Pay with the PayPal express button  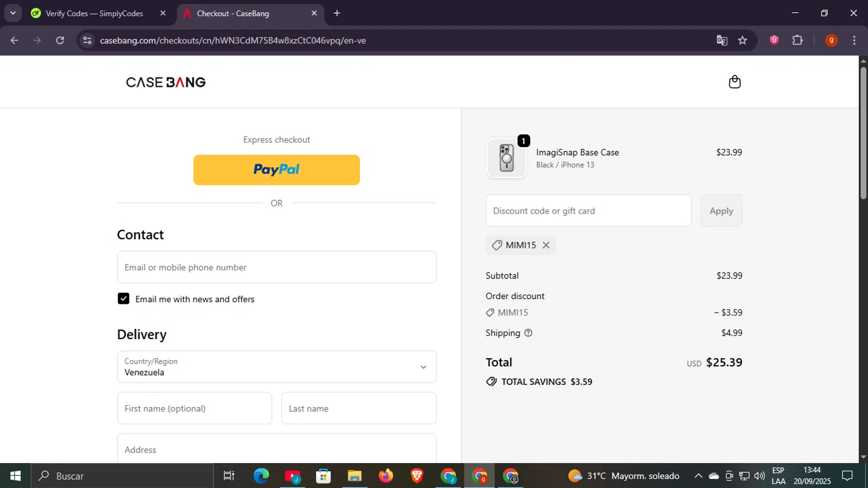pyautogui.click(x=277, y=170)
